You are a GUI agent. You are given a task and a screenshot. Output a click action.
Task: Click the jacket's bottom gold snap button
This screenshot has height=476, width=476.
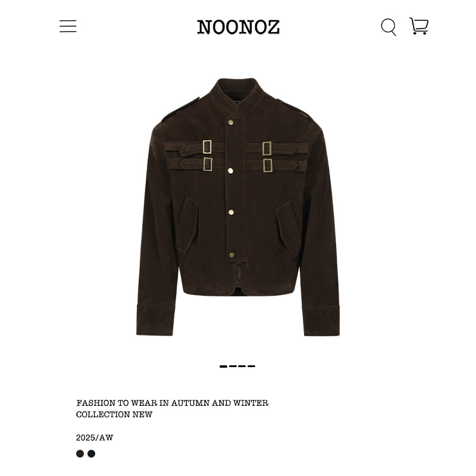[x=232, y=255]
